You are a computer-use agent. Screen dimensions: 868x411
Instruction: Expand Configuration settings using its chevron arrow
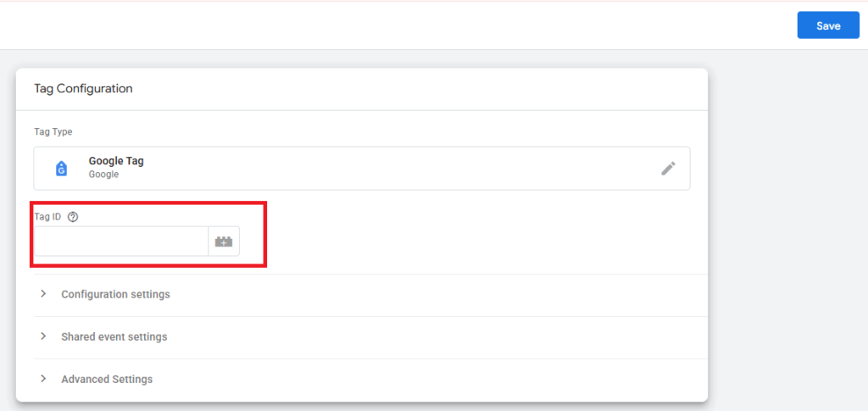click(43, 294)
